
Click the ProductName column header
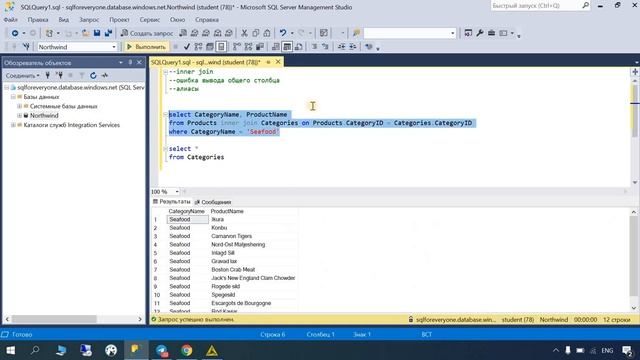pyautogui.click(x=227, y=211)
